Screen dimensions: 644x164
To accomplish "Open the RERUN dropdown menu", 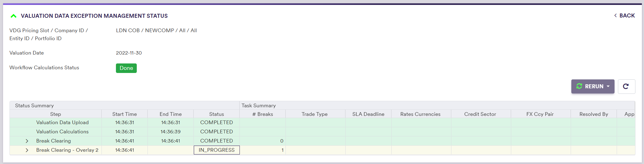I will click(592, 86).
